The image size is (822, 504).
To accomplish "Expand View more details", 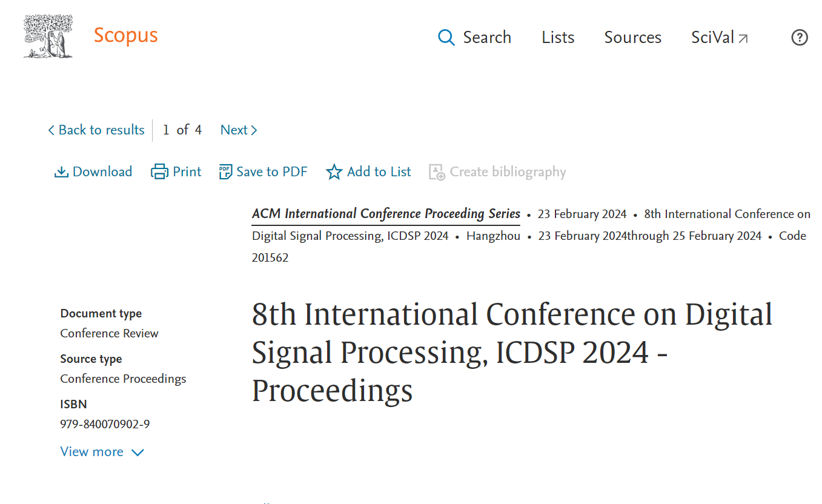I will click(102, 452).
